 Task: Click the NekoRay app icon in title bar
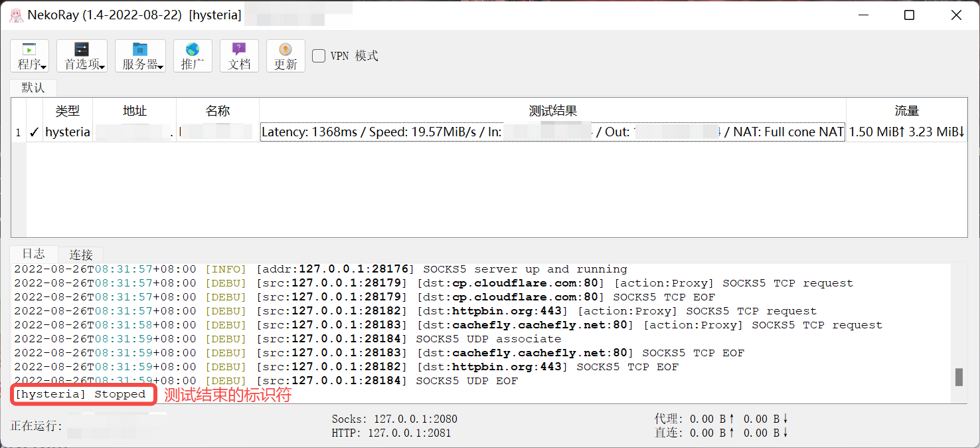point(16,15)
